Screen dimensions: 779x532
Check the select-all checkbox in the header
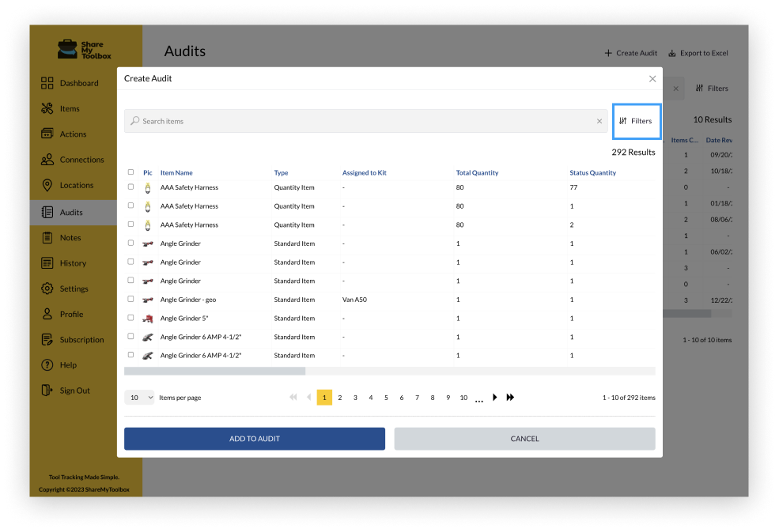click(x=130, y=172)
